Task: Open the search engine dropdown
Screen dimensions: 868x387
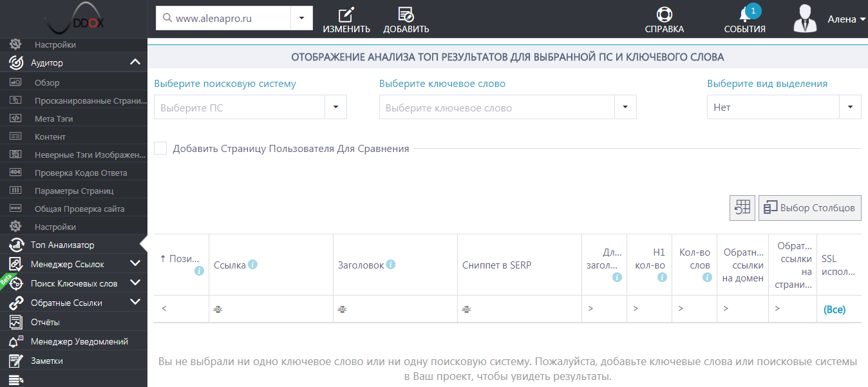Action: pos(335,108)
